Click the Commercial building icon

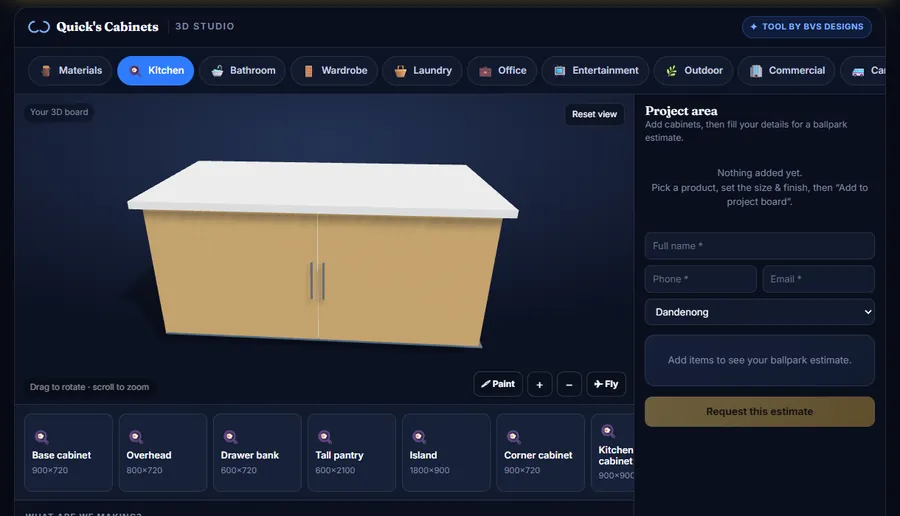click(x=756, y=71)
